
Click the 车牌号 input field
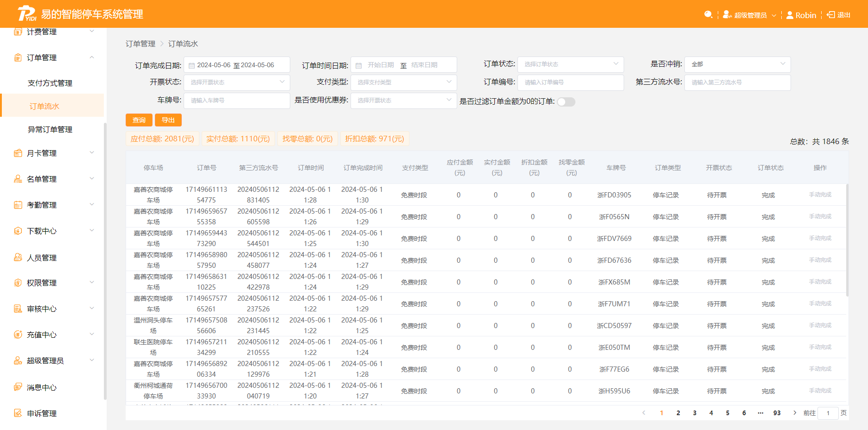pyautogui.click(x=236, y=101)
